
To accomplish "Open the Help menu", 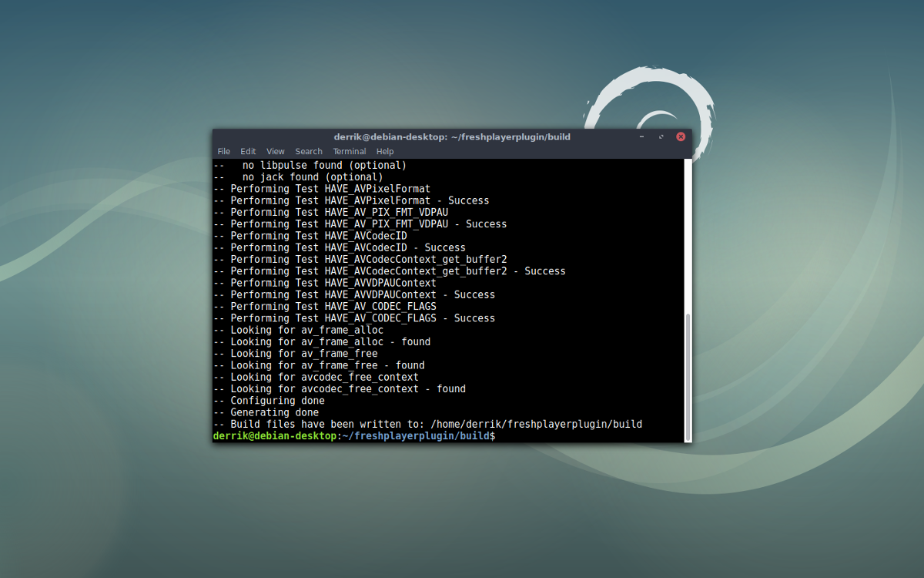I will click(385, 152).
